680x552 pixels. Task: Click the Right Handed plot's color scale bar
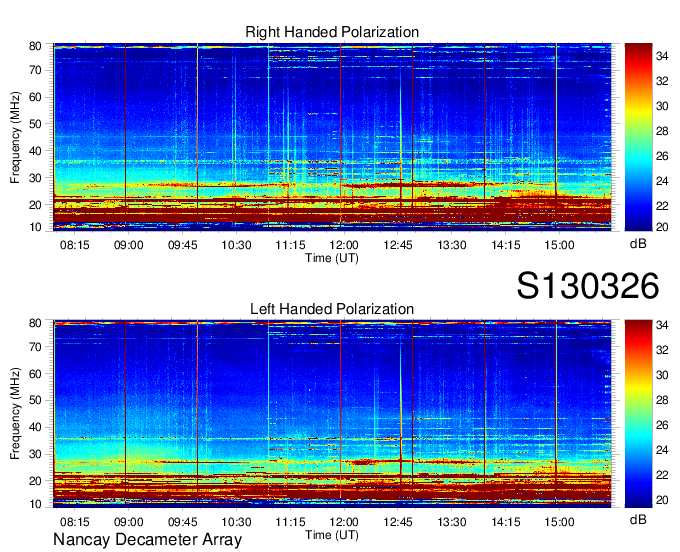click(638, 137)
